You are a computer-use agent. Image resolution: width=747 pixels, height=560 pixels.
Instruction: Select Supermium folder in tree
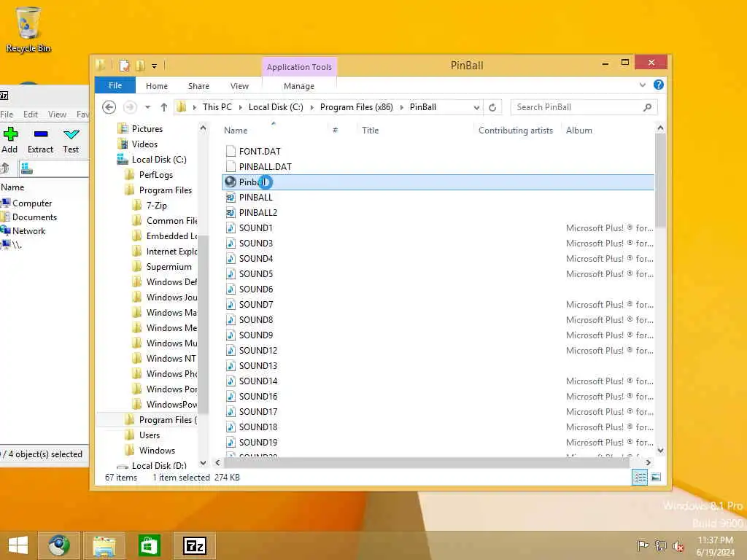169,267
